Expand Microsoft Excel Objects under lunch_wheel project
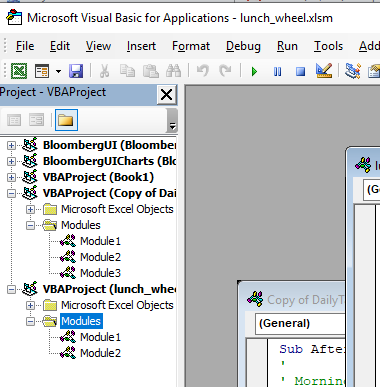Screen dimensions: 380x387 (30, 305)
